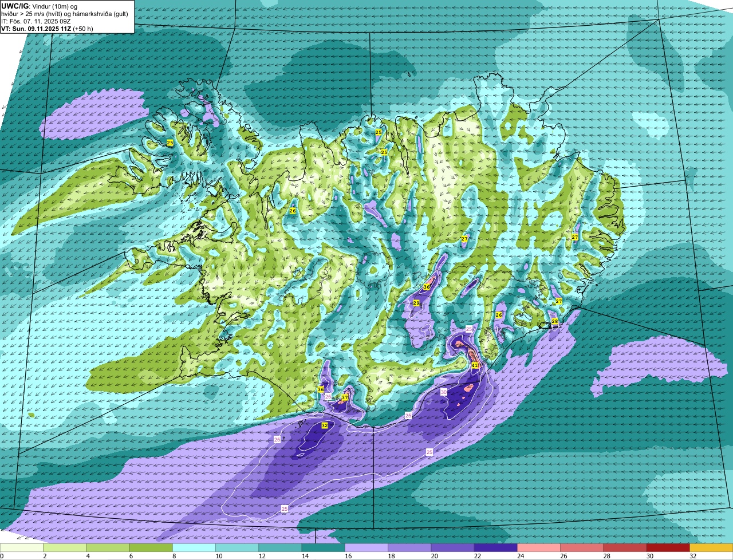Screen dimensions: 733x560
Task: Click the 12–14 m/s teal legend swatch
Action: pos(280,548)
